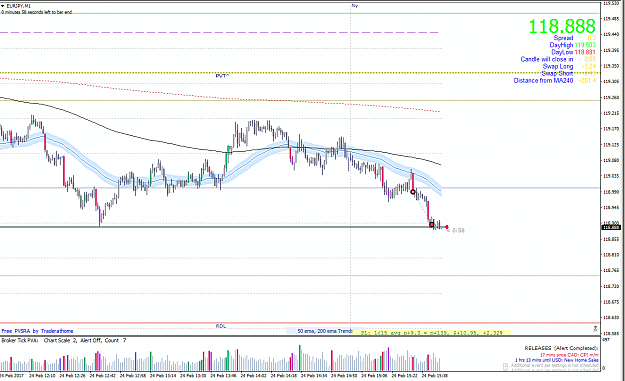
Task: Click the small icon at indicator window's right edge
Action: pyautogui.click(x=595, y=329)
